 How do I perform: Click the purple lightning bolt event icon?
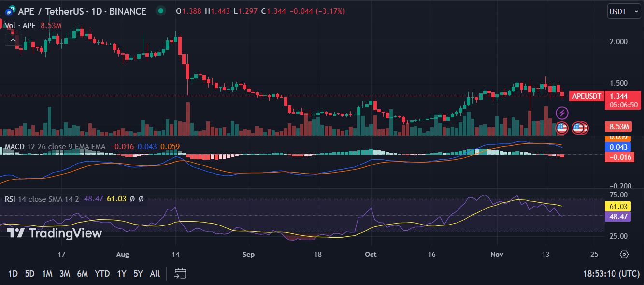561,113
